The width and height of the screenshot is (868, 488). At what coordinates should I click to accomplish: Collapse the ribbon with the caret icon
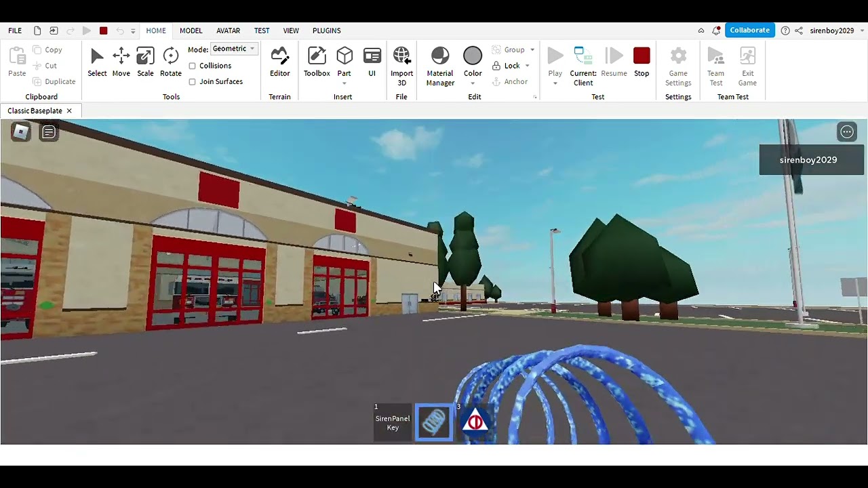click(x=701, y=30)
